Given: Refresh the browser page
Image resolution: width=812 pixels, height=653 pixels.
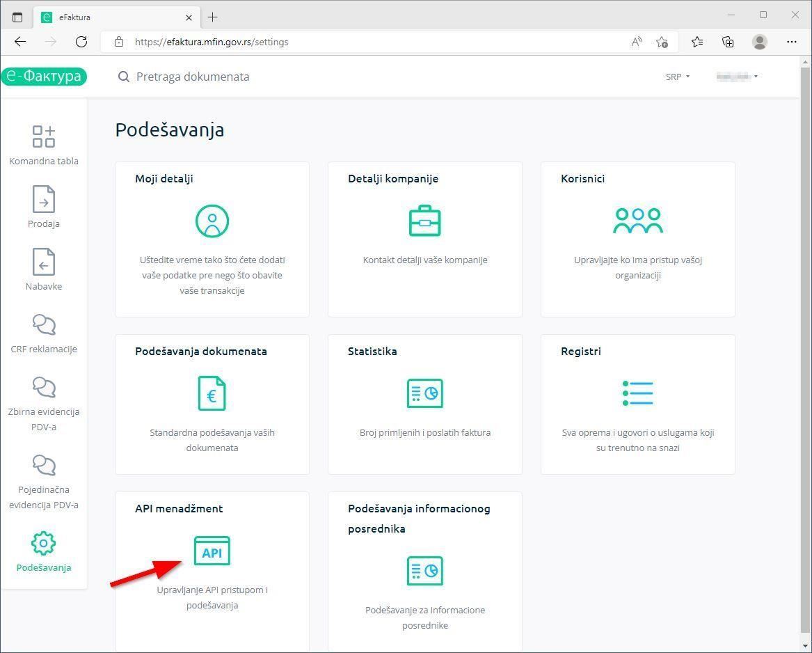Looking at the screenshot, I should coord(81,42).
